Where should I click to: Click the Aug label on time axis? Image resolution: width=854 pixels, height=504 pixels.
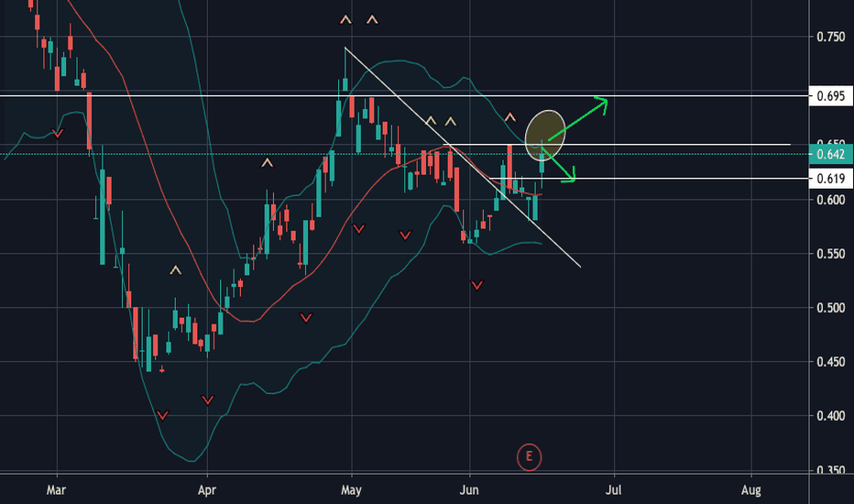pyautogui.click(x=751, y=490)
